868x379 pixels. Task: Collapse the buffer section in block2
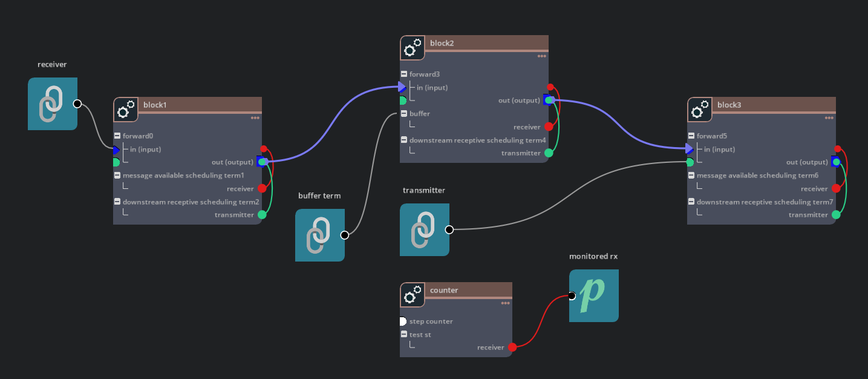(403, 113)
